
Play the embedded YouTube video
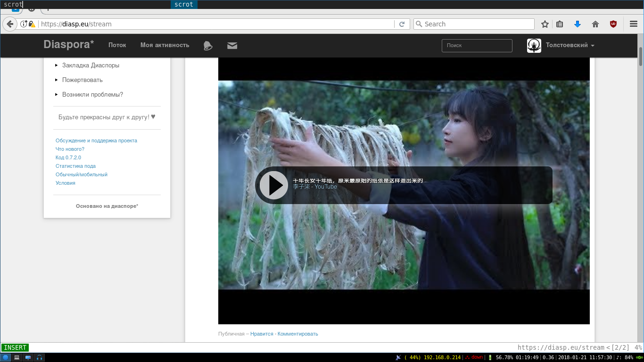(x=273, y=185)
